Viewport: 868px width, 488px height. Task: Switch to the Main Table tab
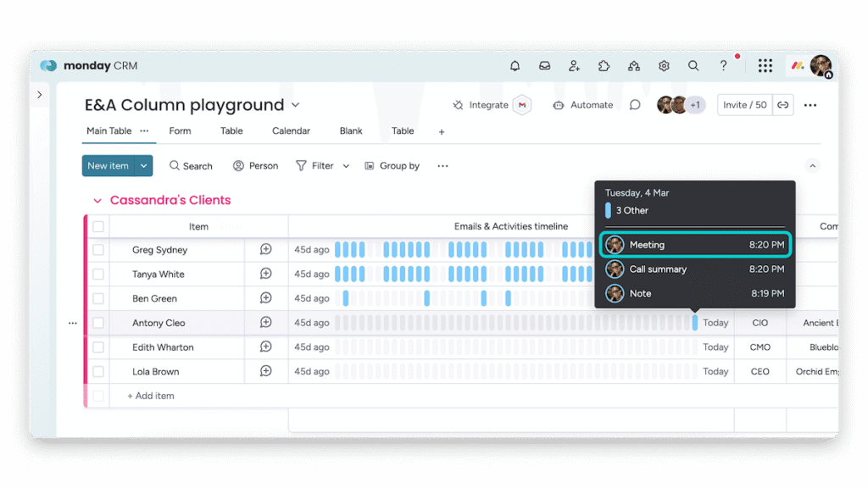tap(109, 131)
